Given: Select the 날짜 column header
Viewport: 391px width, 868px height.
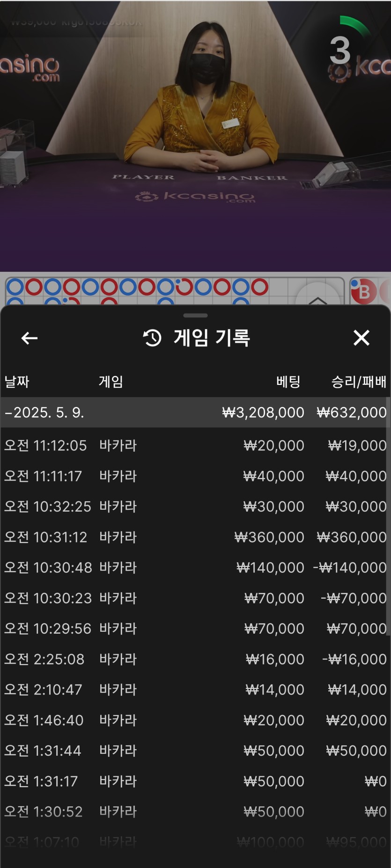Looking at the screenshot, I should [17, 382].
